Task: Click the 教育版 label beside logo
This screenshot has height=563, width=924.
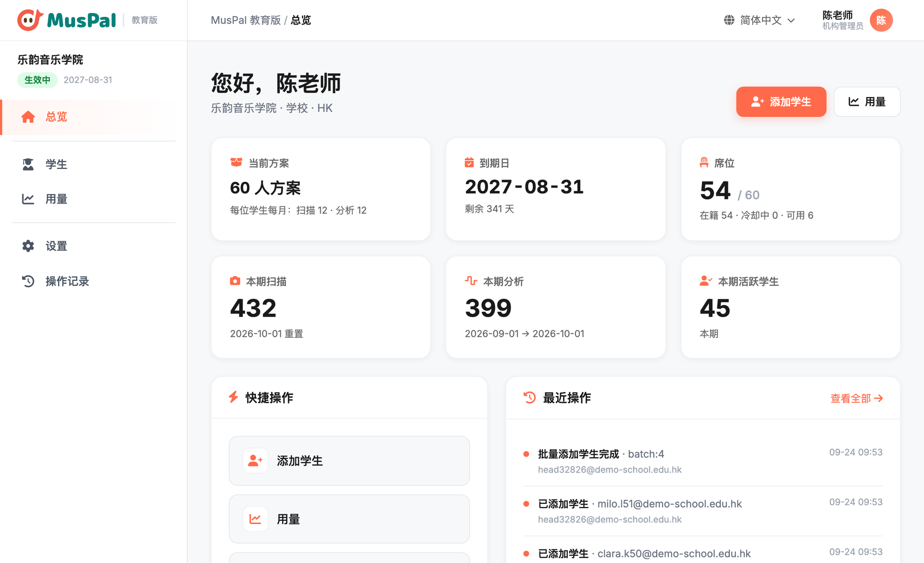Action: 144,20
